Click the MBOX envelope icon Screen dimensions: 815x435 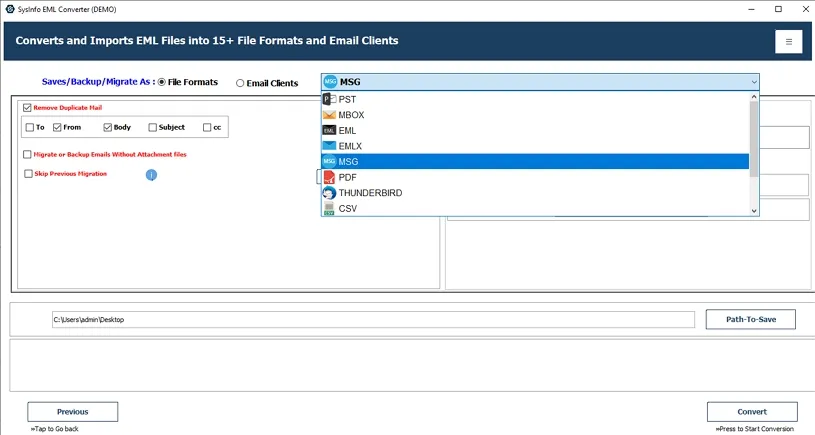(x=329, y=115)
